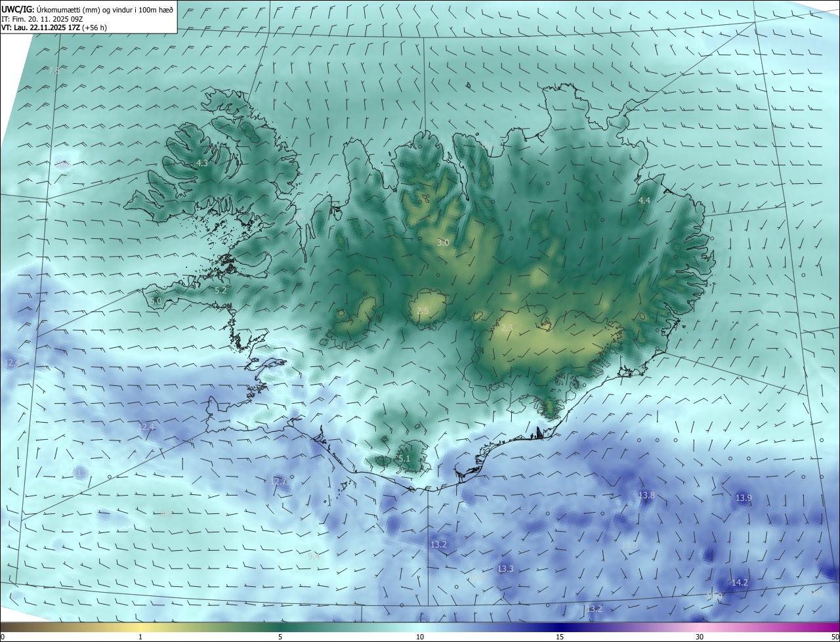Click the 'VT: Lau. 22.11.2025 17Z (+56 h)' line

point(54,27)
